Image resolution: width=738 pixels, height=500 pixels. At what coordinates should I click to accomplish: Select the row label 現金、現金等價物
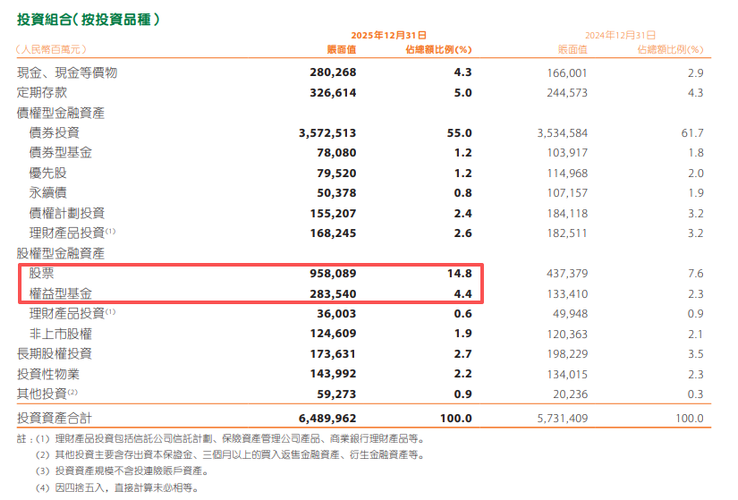pyautogui.click(x=67, y=73)
